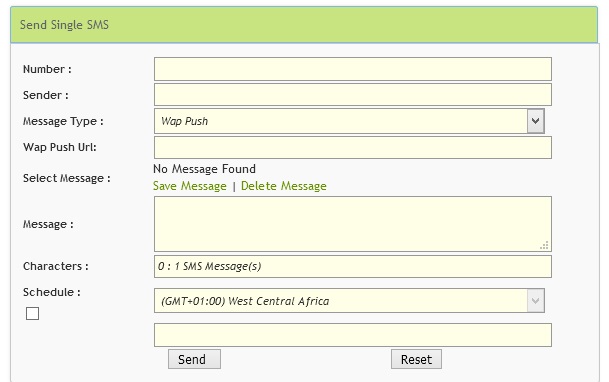This screenshot has height=382, width=609.
Task: Click the Reset button
Action: click(x=416, y=359)
